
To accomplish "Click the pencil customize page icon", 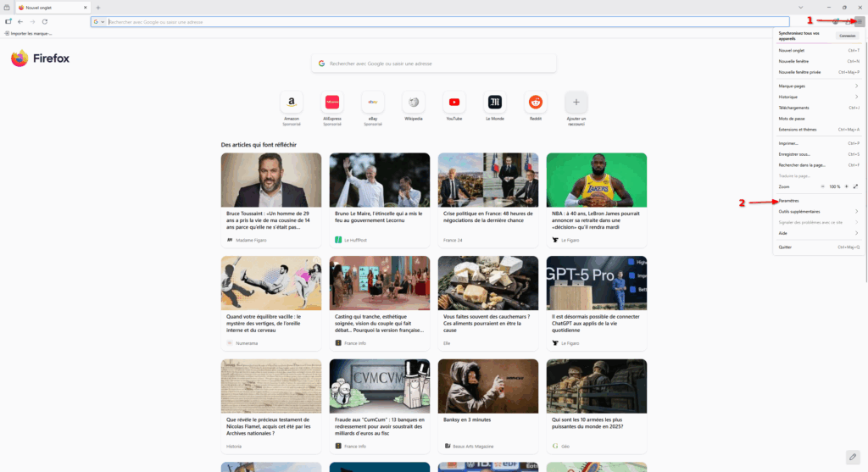I will 852,457.
